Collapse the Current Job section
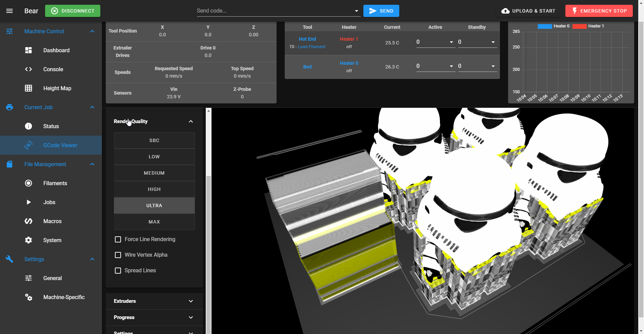Screen dimensions: 644x334 (92, 107)
